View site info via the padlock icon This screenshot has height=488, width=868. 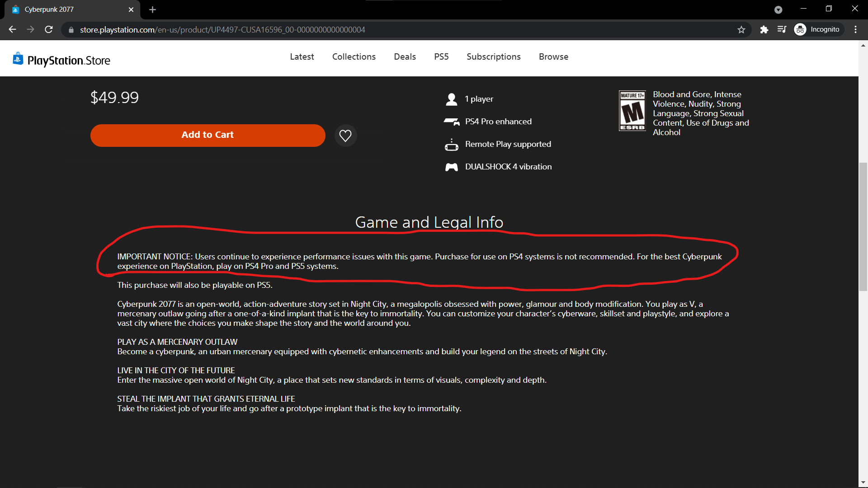[x=71, y=30]
